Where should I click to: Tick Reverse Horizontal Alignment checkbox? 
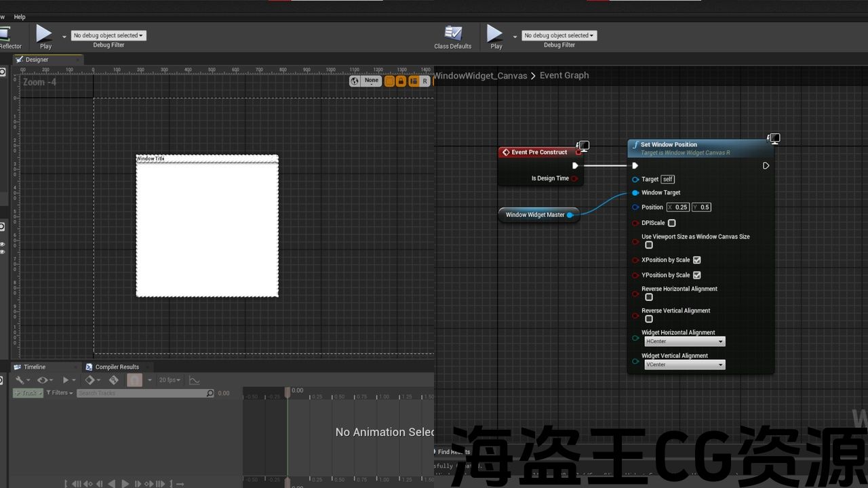point(649,298)
